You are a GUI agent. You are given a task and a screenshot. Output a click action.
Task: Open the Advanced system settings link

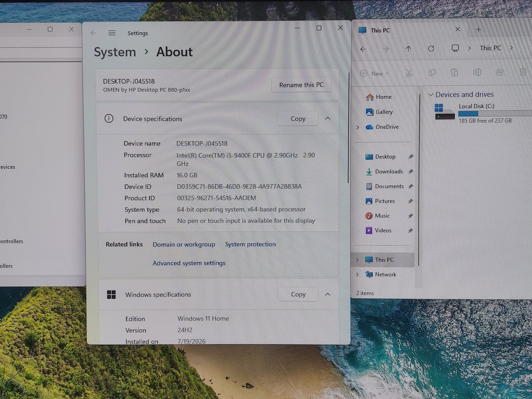pyautogui.click(x=189, y=263)
